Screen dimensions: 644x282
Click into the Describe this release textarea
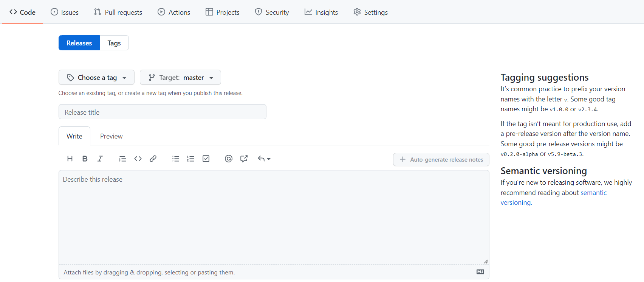point(274,217)
